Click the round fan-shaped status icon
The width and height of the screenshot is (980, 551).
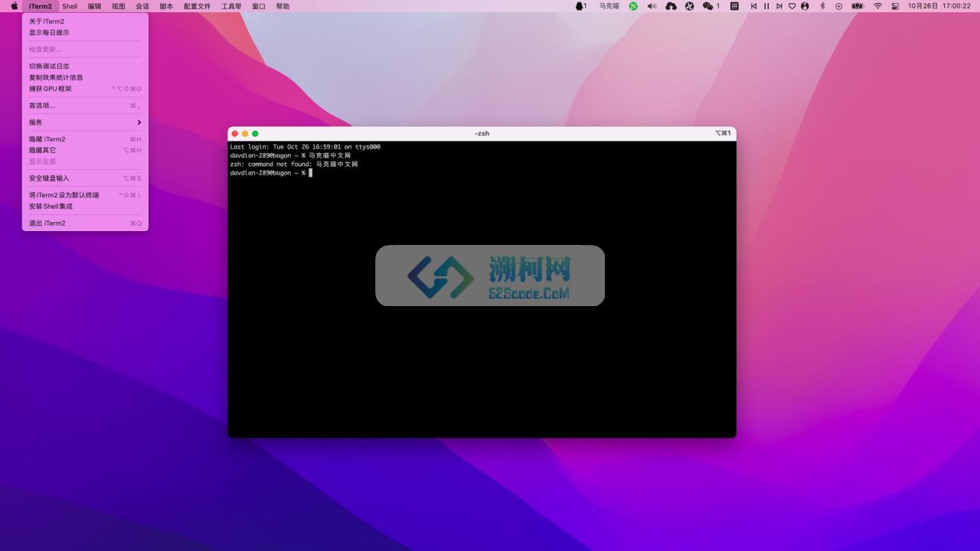coord(689,6)
